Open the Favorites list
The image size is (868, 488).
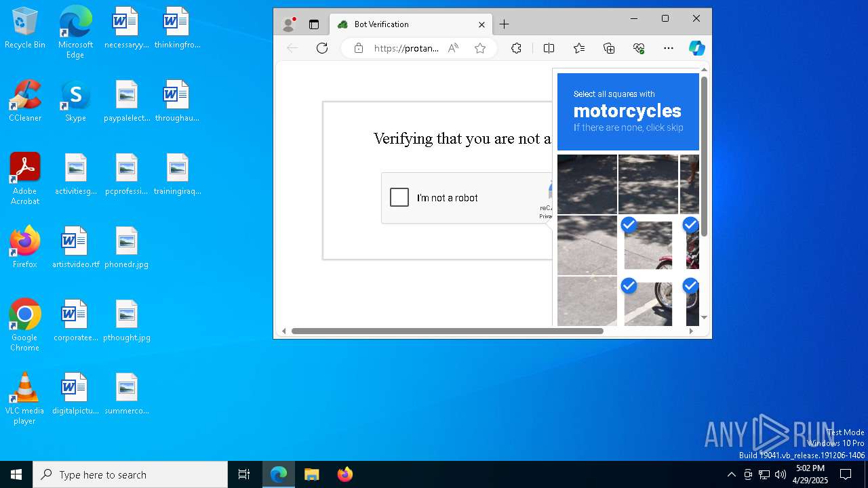579,48
